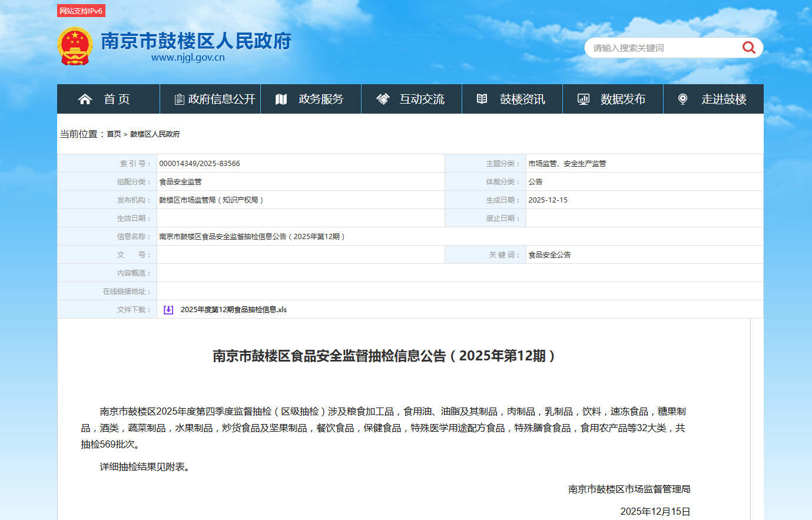Click the location pin icon beside 走进鼓楼
Image resolution: width=812 pixels, height=520 pixels.
click(x=682, y=99)
